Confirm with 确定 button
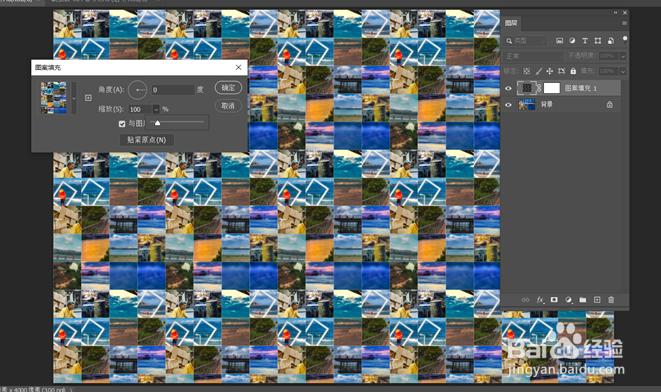Viewport: 661px width, 392px height. (x=228, y=88)
